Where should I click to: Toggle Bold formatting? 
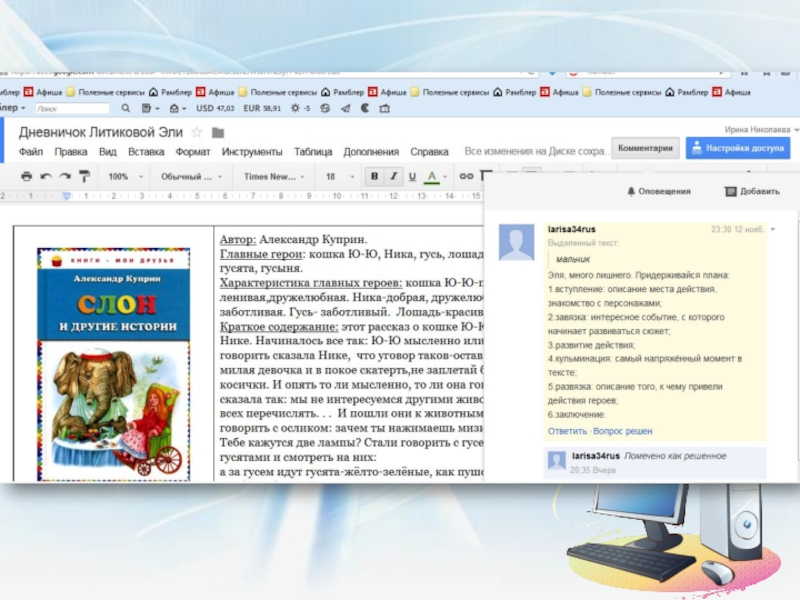tap(374, 176)
